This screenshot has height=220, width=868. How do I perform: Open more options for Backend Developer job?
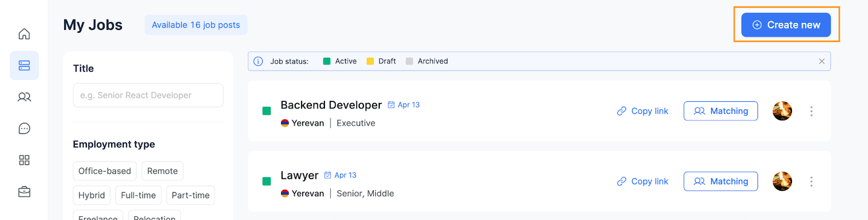812,111
